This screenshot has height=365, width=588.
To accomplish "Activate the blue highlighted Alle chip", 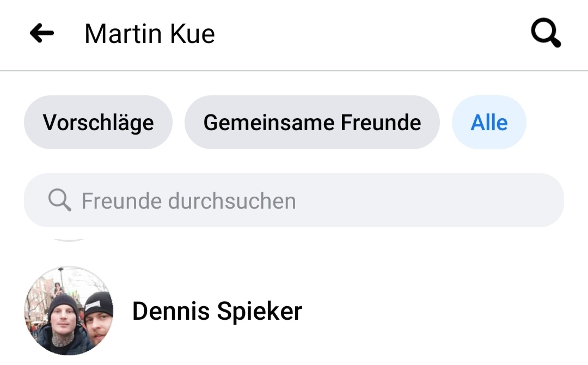I will [489, 123].
